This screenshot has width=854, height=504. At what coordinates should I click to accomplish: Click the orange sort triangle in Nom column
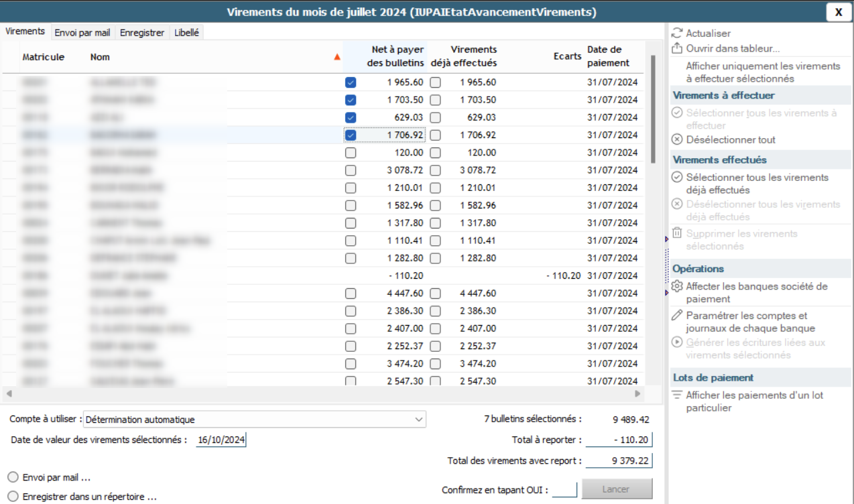tap(337, 58)
